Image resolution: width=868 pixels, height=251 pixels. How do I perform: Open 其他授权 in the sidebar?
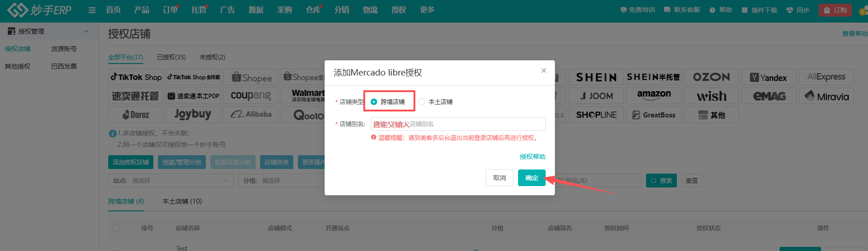pos(17,66)
